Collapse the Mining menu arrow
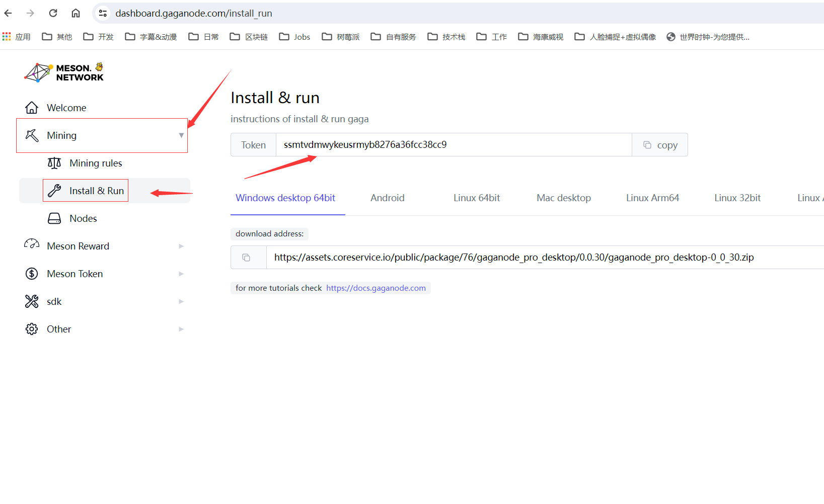This screenshot has height=504, width=824. point(181,135)
